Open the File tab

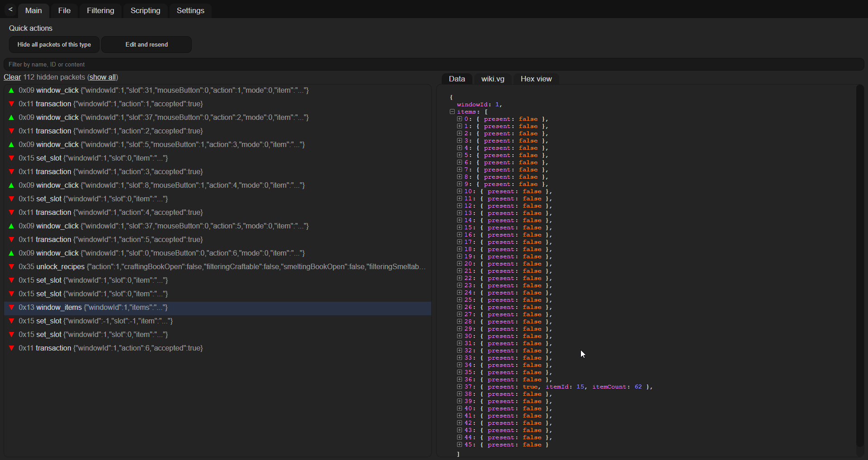tap(64, 10)
